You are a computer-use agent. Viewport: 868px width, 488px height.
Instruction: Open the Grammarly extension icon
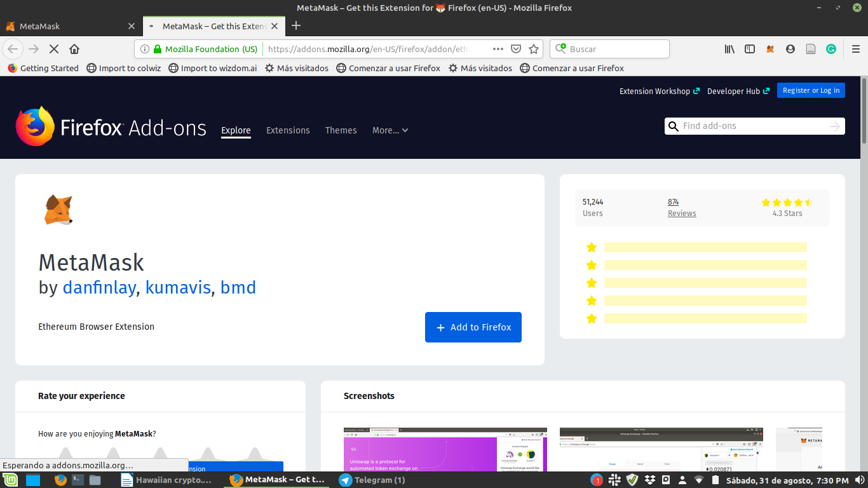[x=831, y=49]
